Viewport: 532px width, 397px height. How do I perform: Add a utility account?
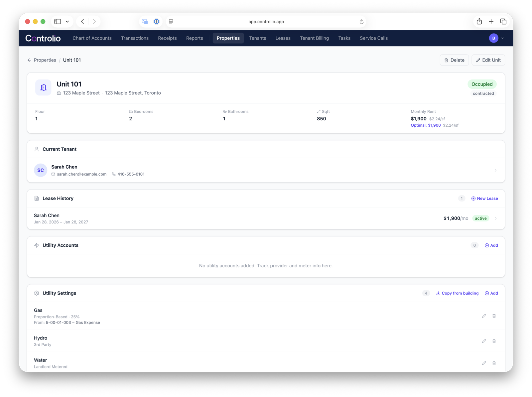coord(491,245)
